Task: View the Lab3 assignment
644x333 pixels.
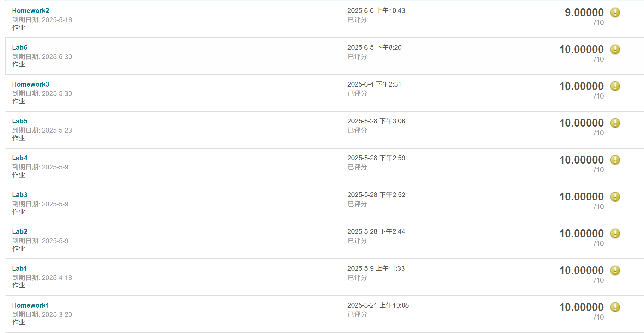Action: coord(19,195)
